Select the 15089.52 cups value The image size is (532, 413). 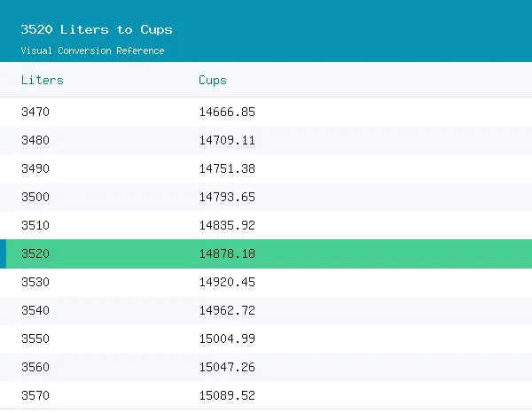[x=227, y=395]
